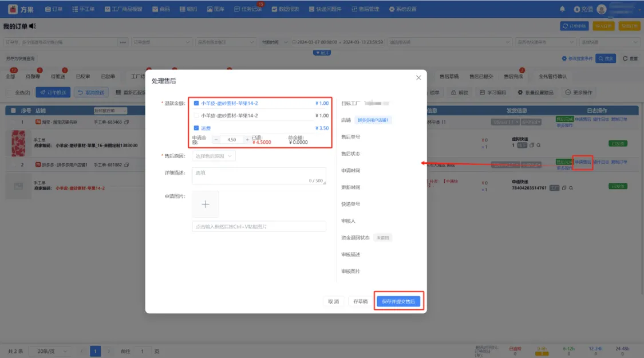Click the plus icon to upload 申请图片
Screen dimensions: 644x358
[x=206, y=204]
